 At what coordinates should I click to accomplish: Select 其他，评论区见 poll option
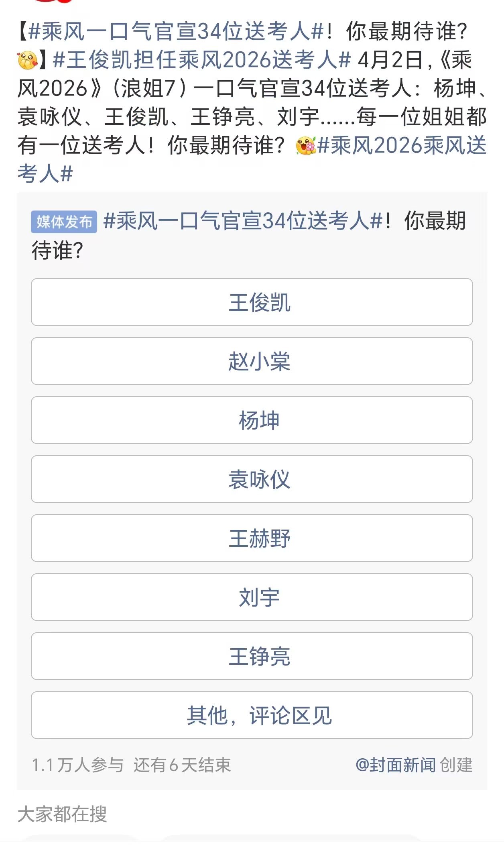[252, 715]
